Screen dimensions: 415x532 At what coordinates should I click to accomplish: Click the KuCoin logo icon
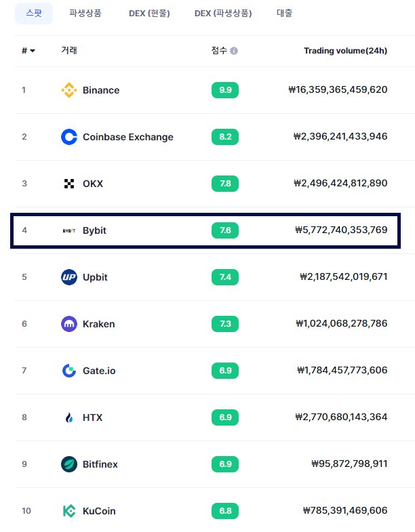click(69, 511)
